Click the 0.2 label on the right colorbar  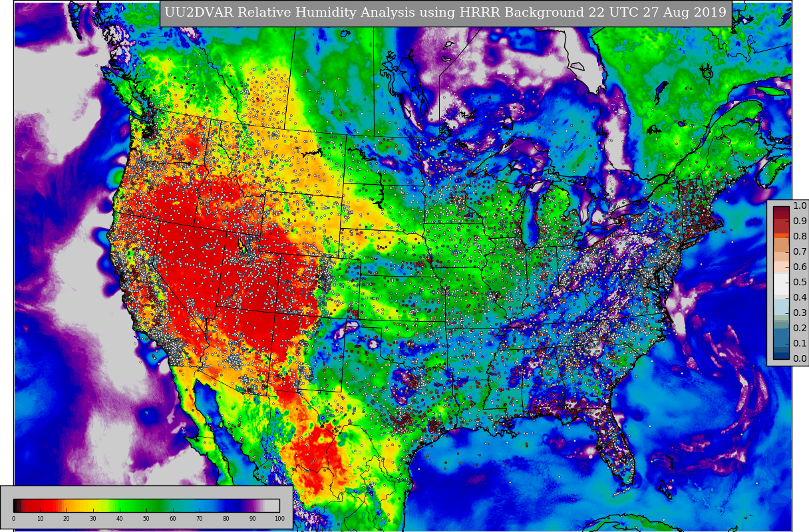[x=800, y=328]
